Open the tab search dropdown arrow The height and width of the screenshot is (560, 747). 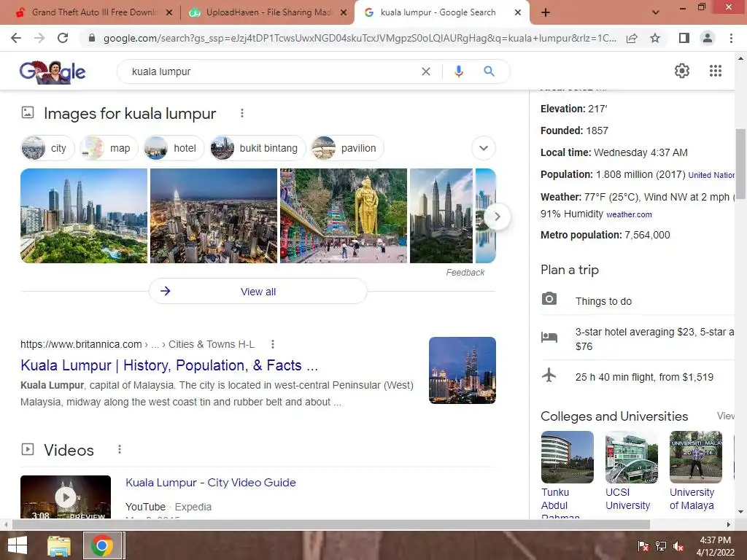click(656, 12)
